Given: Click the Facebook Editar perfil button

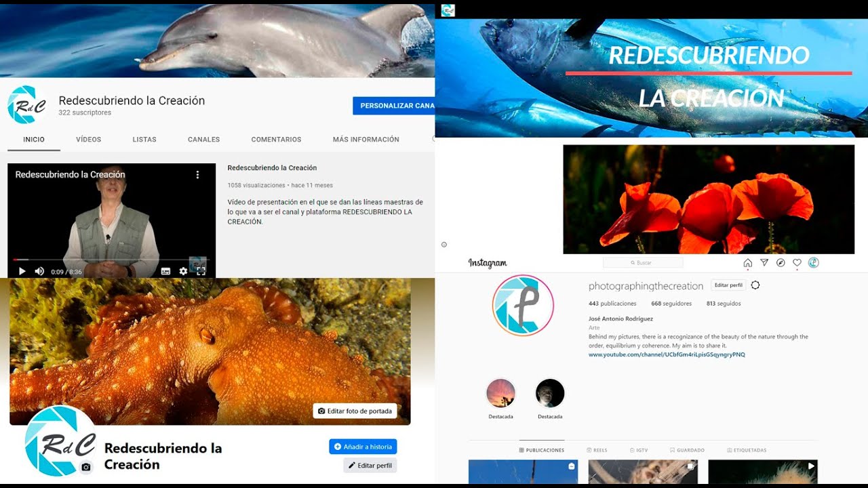Looking at the screenshot, I should 370,466.
